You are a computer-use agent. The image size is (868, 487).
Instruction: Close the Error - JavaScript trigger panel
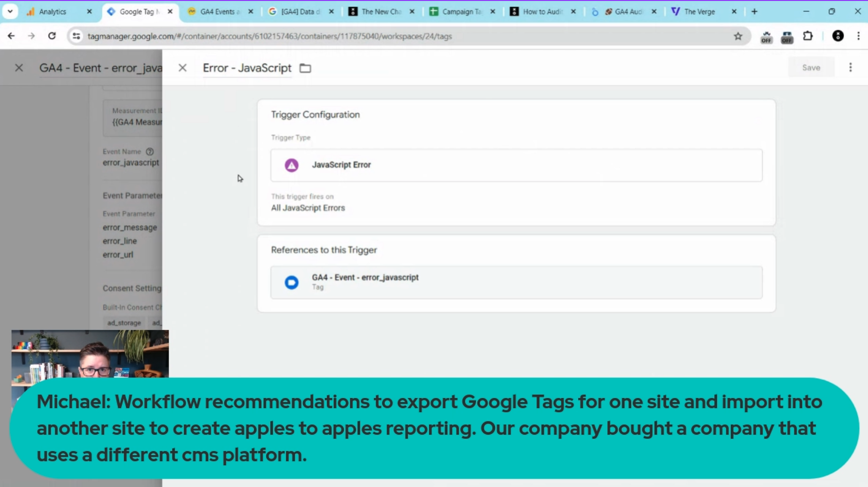182,68
